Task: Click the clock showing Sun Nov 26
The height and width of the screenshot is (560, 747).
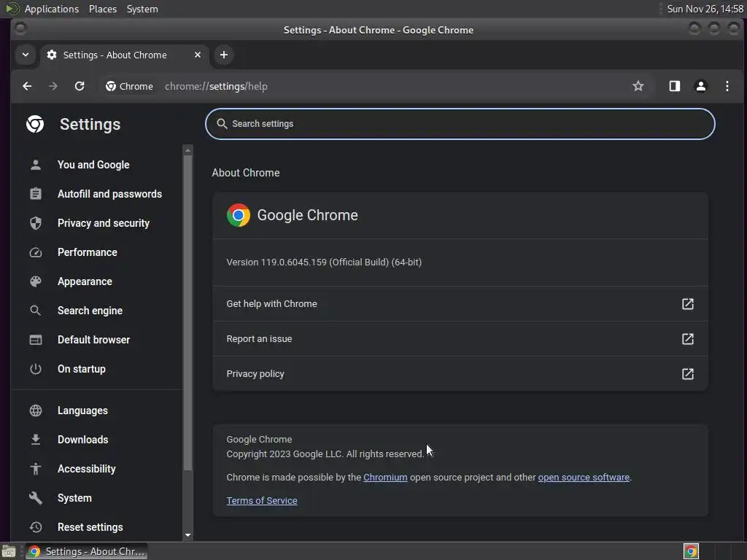Action: (705, 9)
